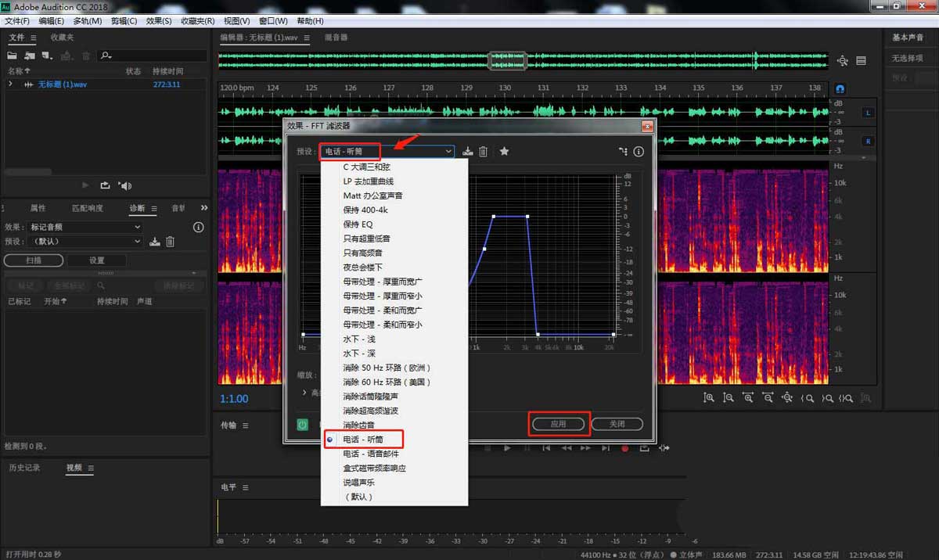This screenshot has height=560, width=939.
Task: Click the Play button in the transport
Action: [x=507, y=448]
